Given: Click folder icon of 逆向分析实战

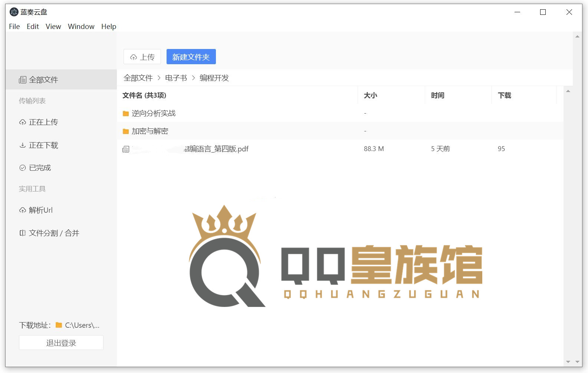Looking at the screenshot, I should 126,114.
